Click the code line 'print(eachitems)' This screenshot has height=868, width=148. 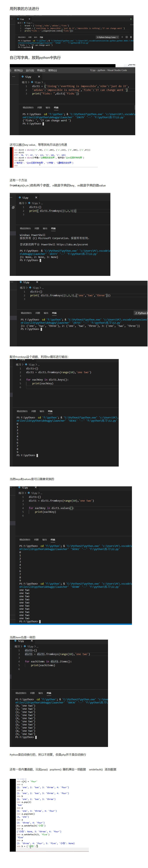43,665
